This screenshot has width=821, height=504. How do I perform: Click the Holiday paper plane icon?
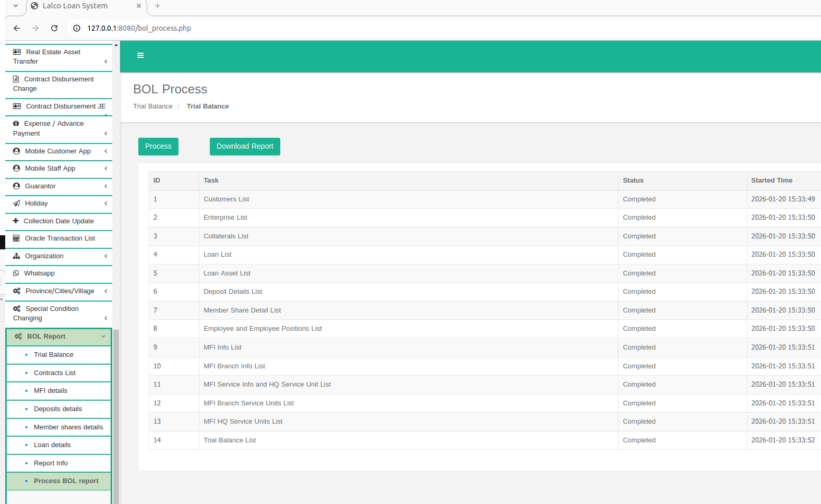[x=17, y=203]
